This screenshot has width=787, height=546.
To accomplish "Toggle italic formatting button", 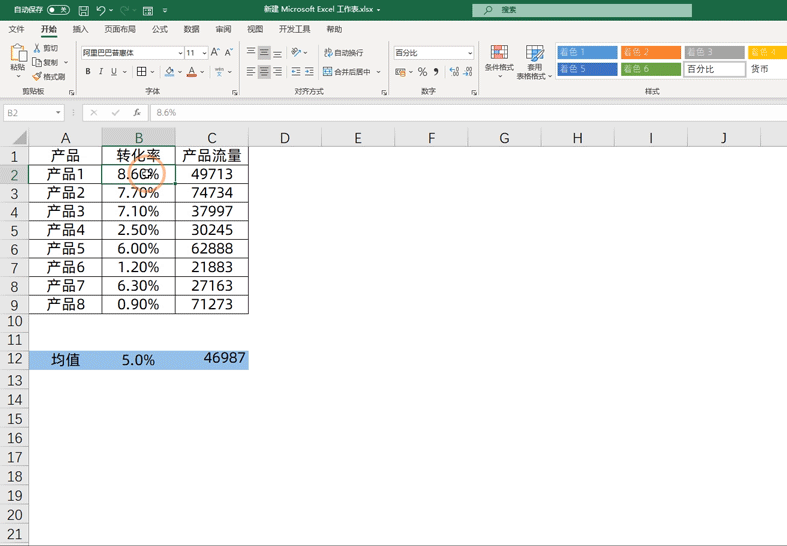I will click(101, 72).
